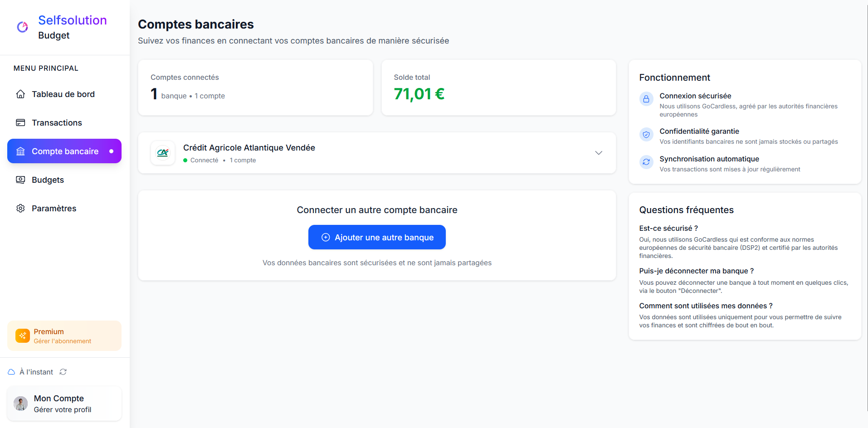Click the Tableau de bord house icon

point(20,94)
